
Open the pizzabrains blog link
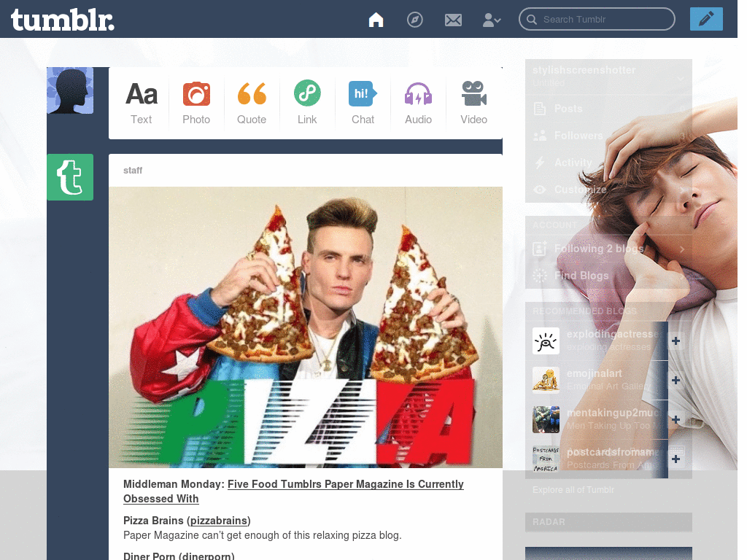(219, 521)
